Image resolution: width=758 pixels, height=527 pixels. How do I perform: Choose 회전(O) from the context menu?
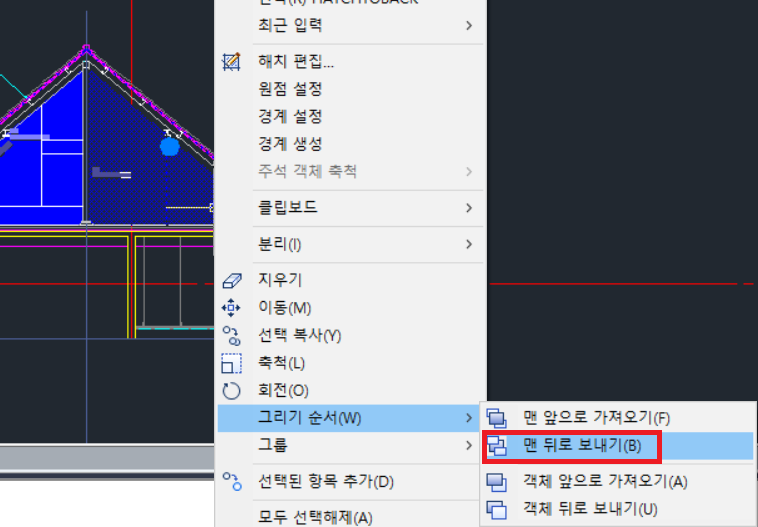pos(350,391)
